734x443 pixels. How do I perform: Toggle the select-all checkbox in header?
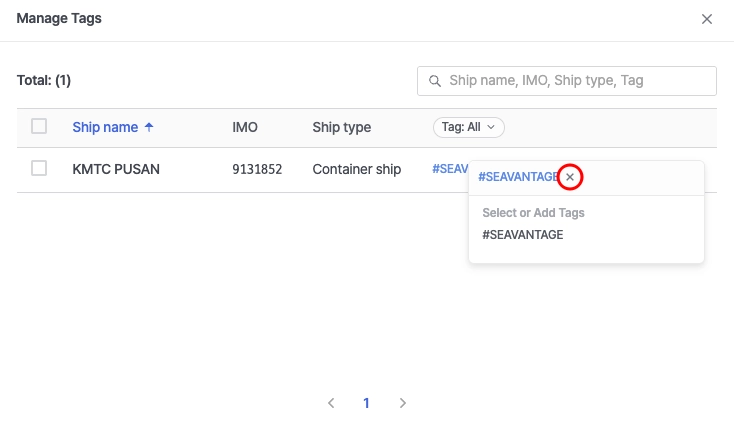pos(39,126)
